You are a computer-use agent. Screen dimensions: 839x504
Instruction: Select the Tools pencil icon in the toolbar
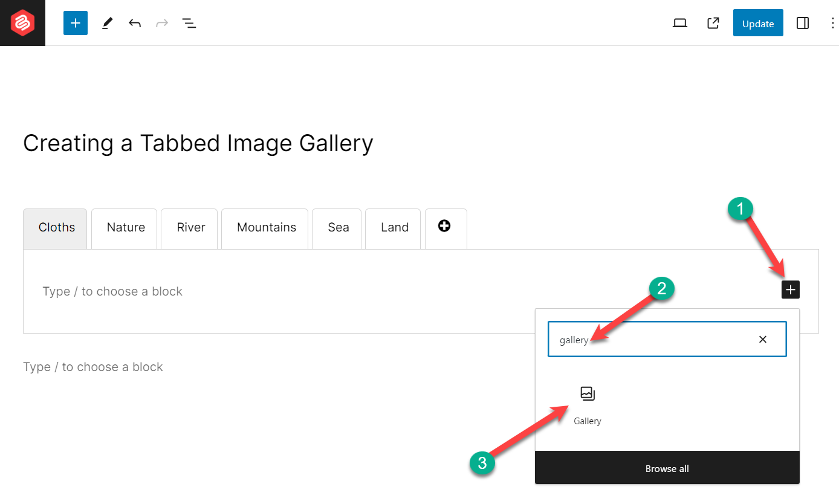tap(107, 22)
